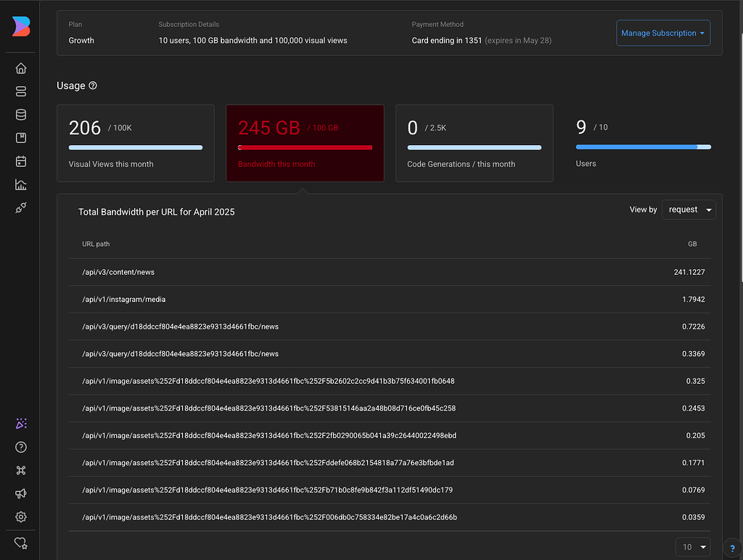Click the Builder logo at top left
Viewport: 743px width, 560px height.
pos(20,26)
